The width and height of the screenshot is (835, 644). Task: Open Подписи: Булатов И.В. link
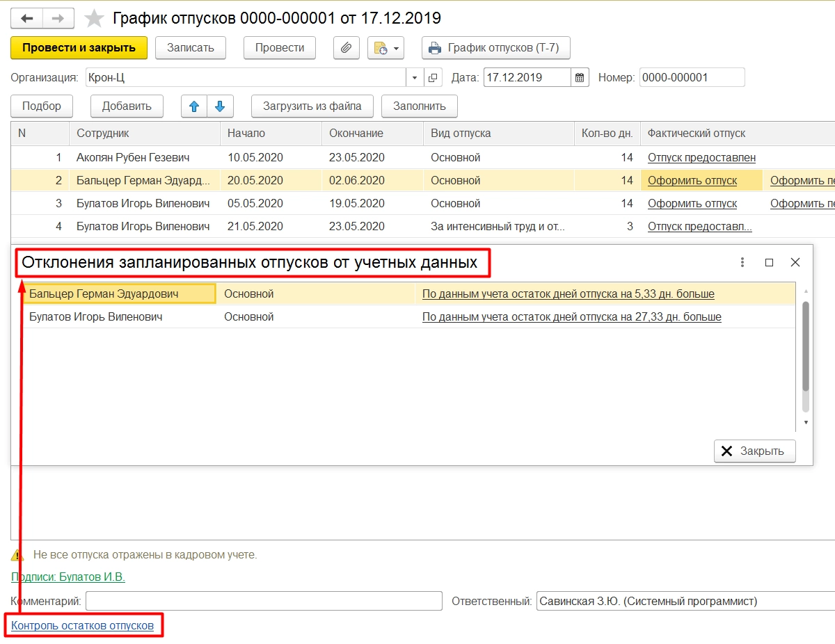click(x=68, y=577)
